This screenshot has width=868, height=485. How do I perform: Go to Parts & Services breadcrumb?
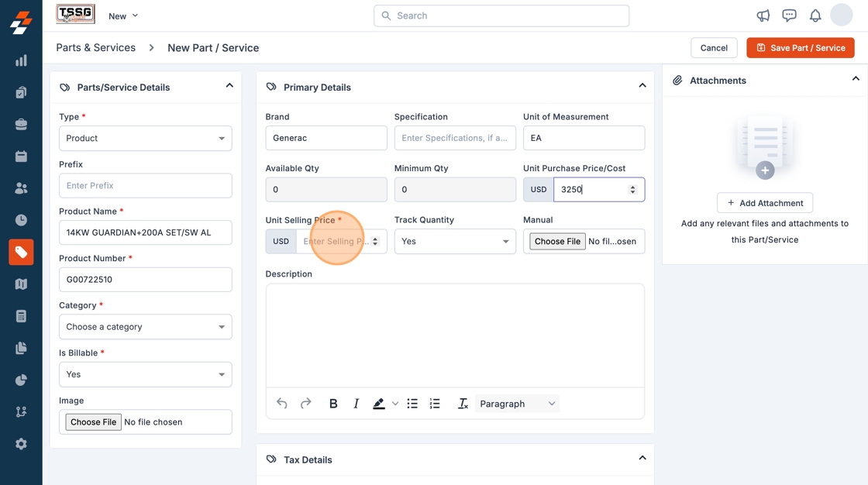click(95, 48)
